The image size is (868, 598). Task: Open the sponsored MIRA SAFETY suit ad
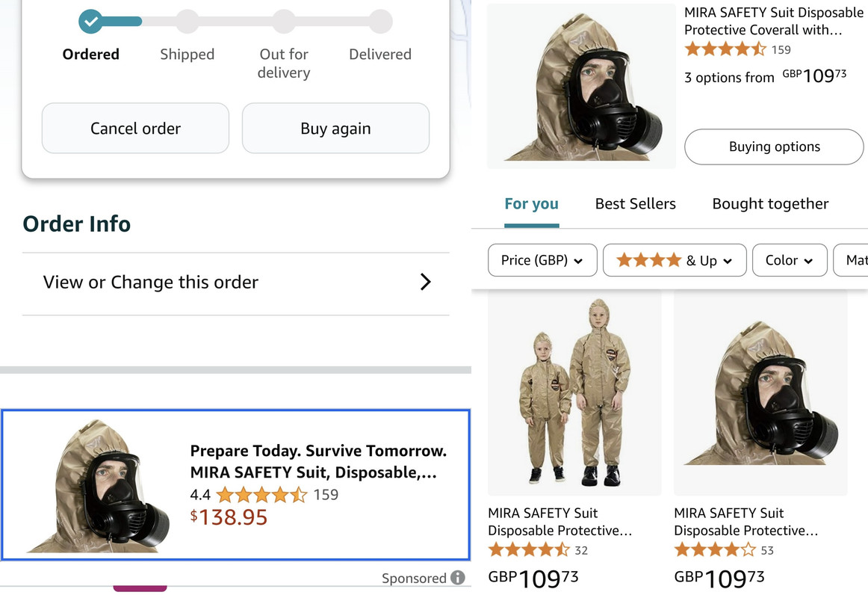pos(235,484)
